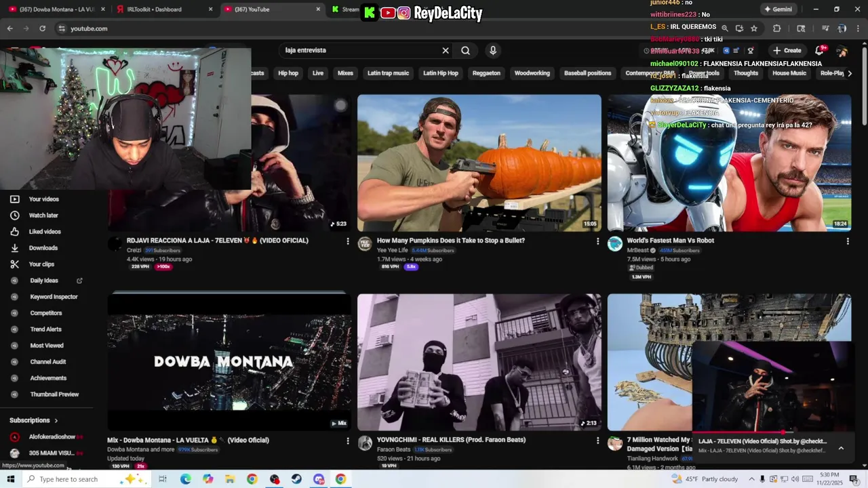Open the Yee Yee Life channel avatar
Image resolution: width=868 pixels, height=488 pixels.
(x=365, y=244)
